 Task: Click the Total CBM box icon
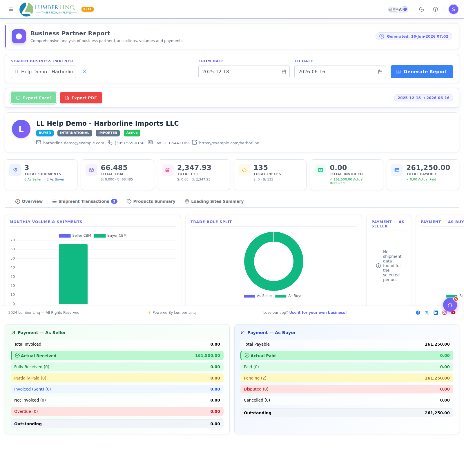point(91,170)
